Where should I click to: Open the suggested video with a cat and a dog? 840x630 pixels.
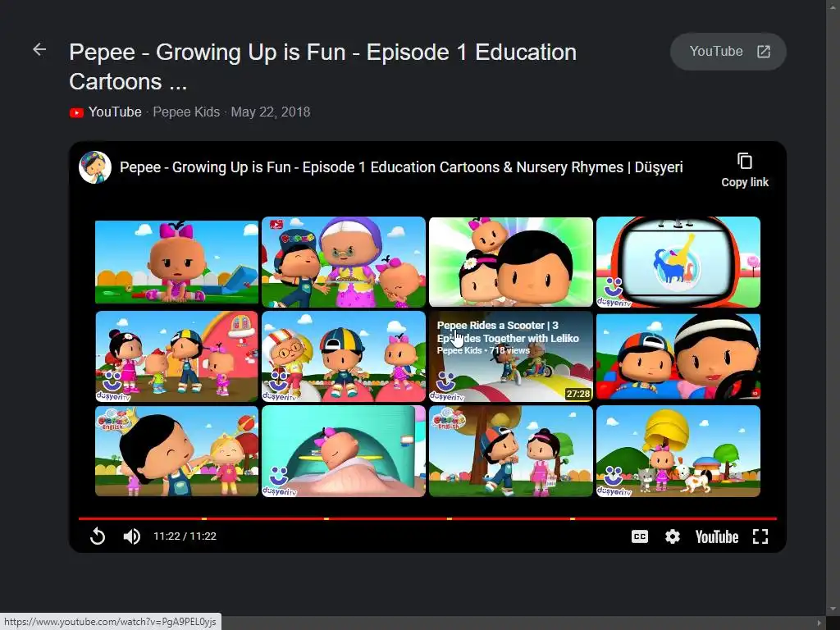pyautogui.click(x=678, y=451)
